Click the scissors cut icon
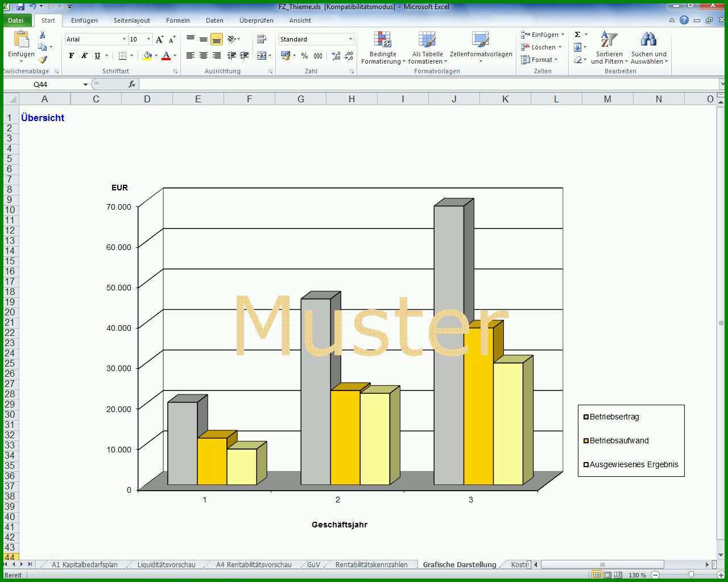Screen dimensions: 728x582 (x=42, y=35)
